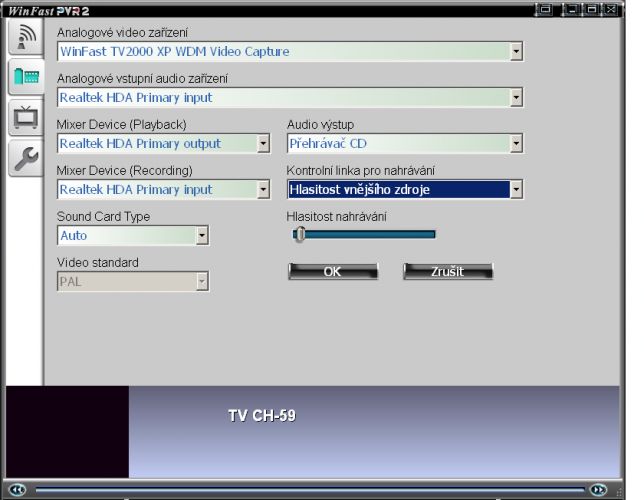Open the wrench tools settings tab

pyautogui.click(x=25, y=159)
